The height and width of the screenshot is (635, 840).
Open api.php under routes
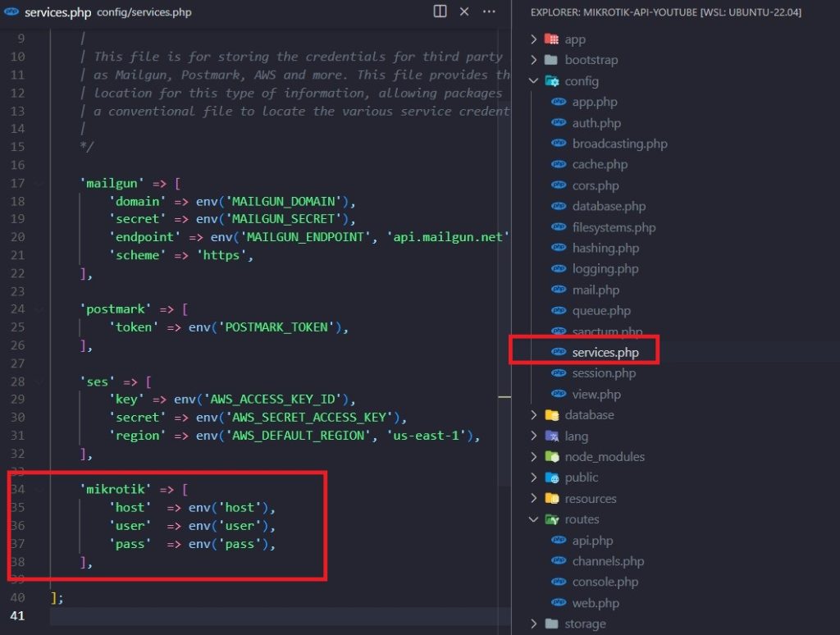tap(592, 541)
